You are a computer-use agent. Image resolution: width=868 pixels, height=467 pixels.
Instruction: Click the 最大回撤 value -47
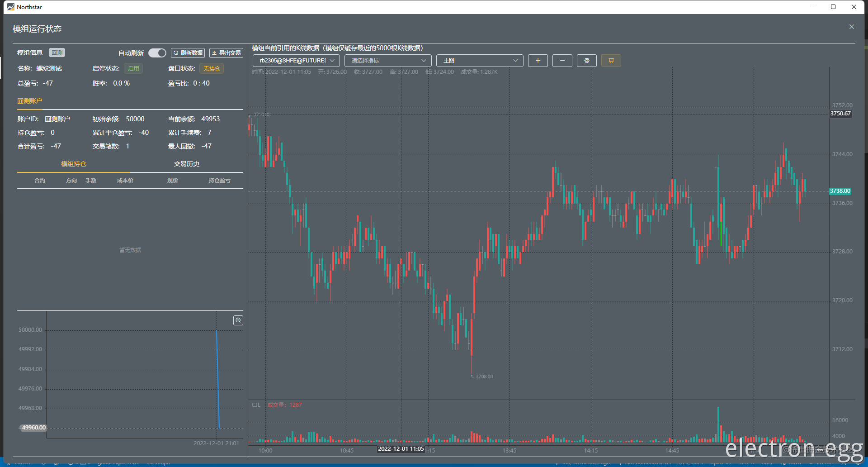pos(207,146)
